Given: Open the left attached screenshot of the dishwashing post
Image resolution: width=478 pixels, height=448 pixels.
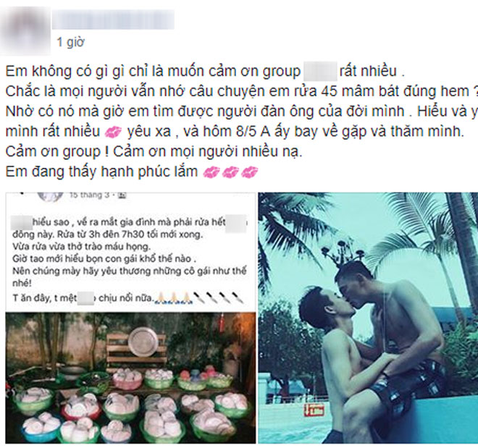Looking at the screenshot, I should click(x=131, y=318).
